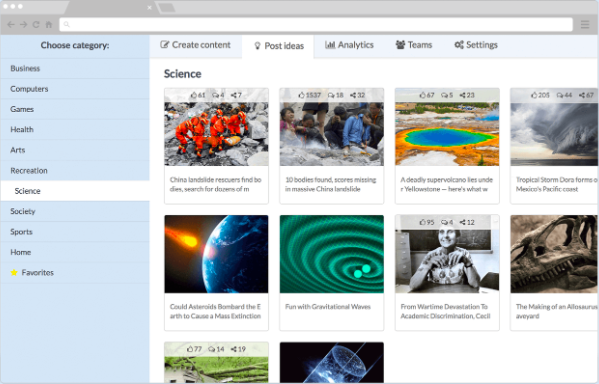Click share icon showing 23 shares

coord(462,95)
